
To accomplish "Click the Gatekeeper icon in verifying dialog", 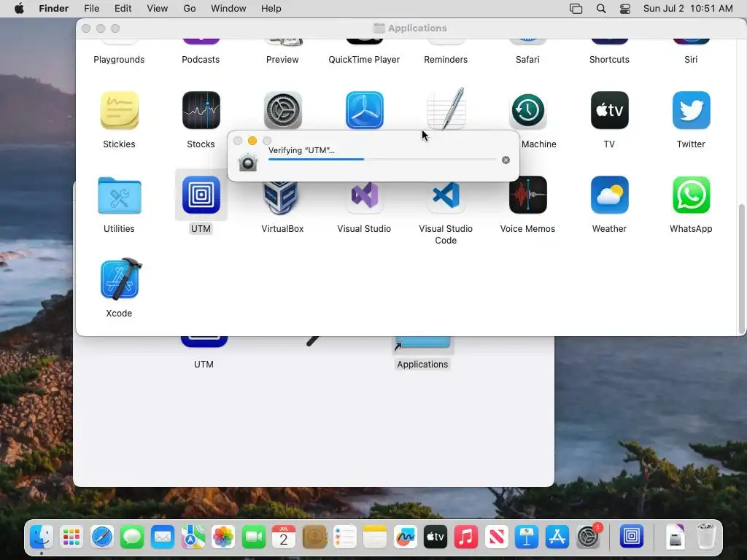I will 248,163.
